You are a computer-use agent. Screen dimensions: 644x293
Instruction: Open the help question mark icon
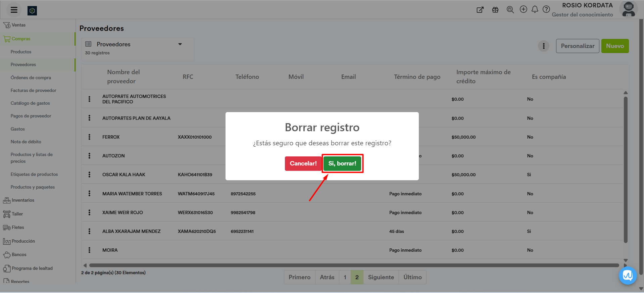(x=546, y=9)
